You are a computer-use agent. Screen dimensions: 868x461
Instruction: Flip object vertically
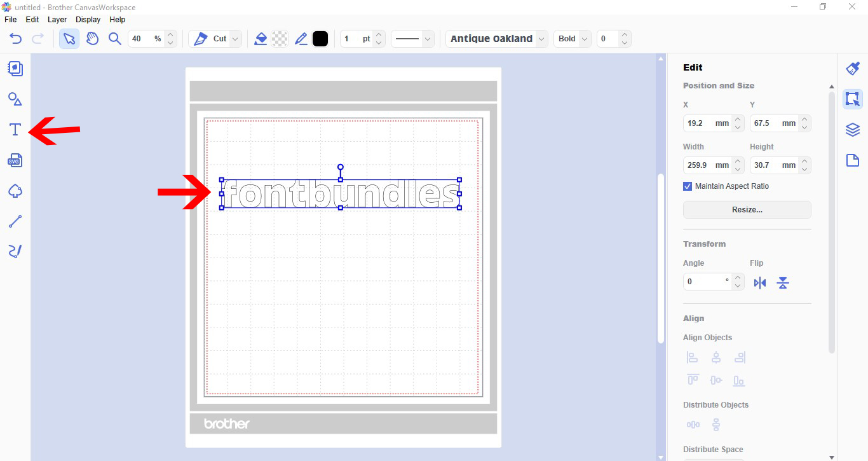pos(783,283)
